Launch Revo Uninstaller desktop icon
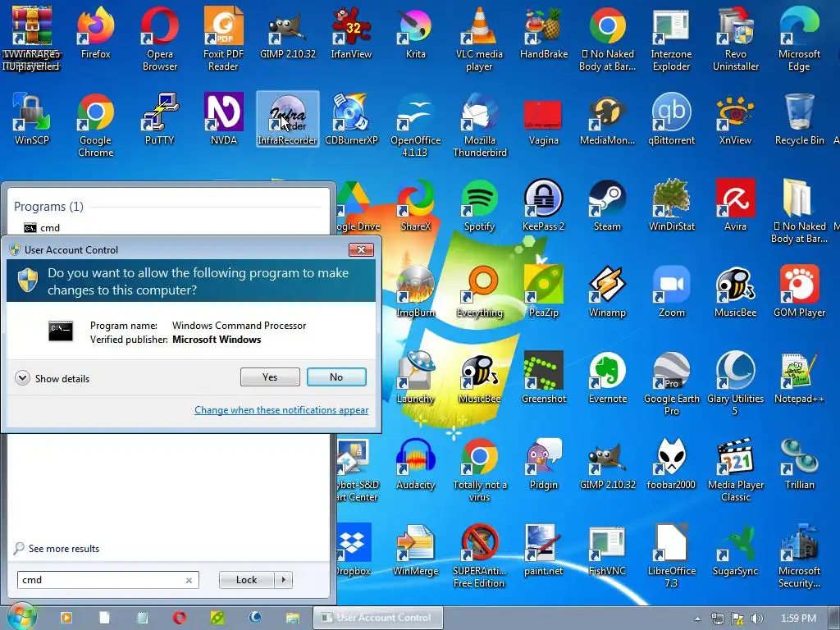The width and height of the screenshot is (840, 630). point(736,39)
